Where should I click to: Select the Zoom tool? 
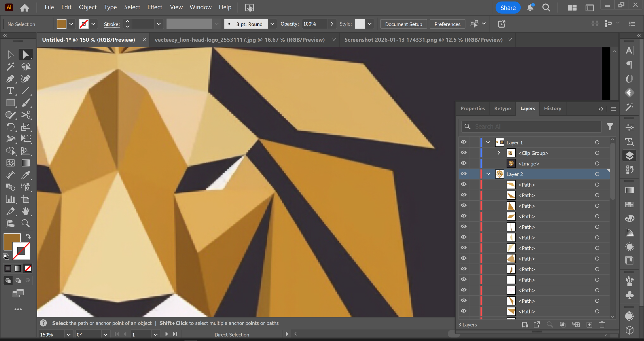click(x=26, y=223)
